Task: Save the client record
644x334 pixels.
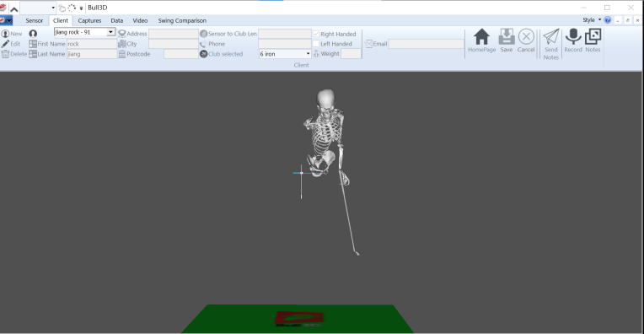Action: [x=507, y=37]
